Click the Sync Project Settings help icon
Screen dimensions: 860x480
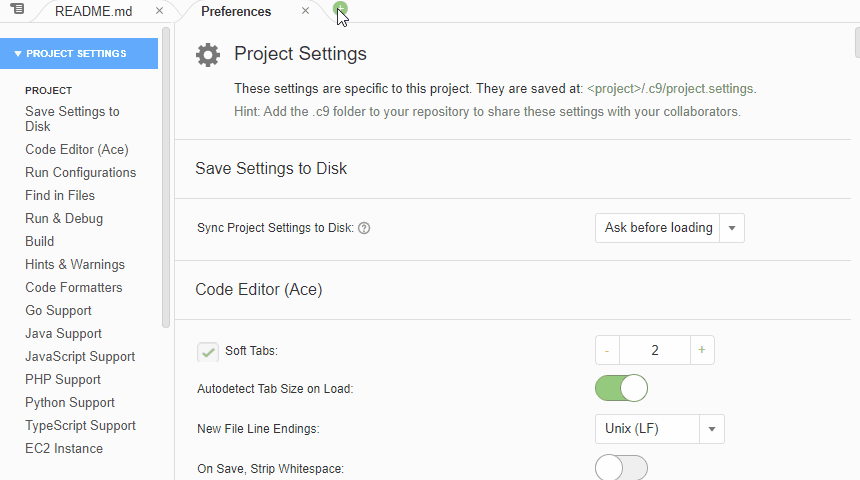point(364,228)
